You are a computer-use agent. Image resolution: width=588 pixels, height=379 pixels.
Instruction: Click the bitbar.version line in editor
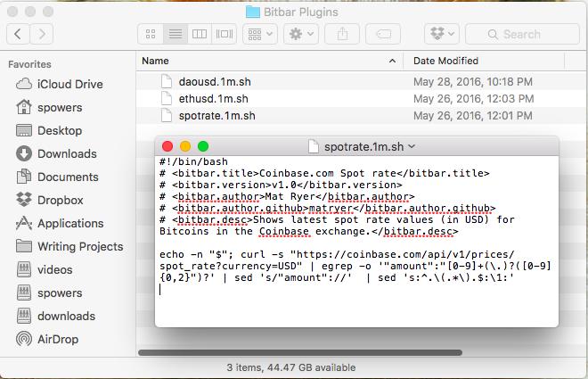[281, 185]
